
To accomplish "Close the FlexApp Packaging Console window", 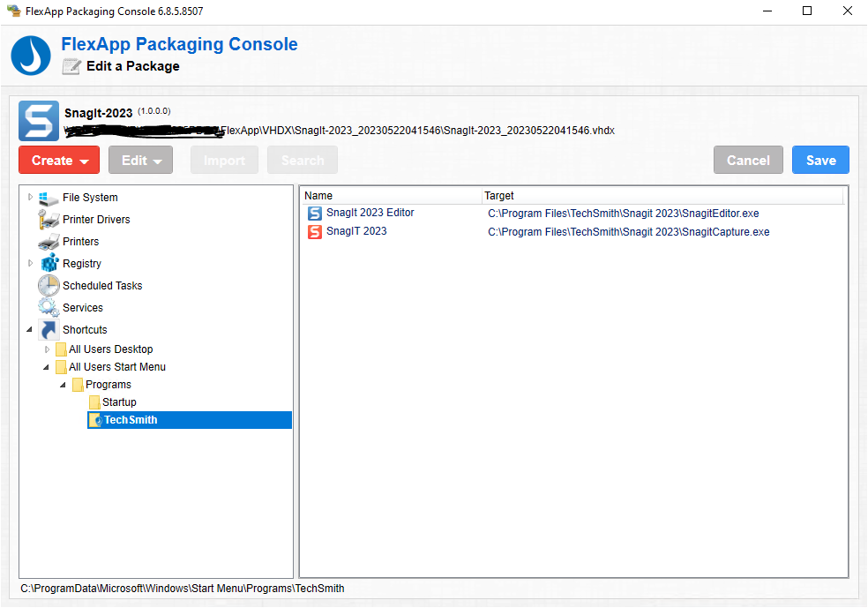I will pyautogui.click(x=848, y=11).
